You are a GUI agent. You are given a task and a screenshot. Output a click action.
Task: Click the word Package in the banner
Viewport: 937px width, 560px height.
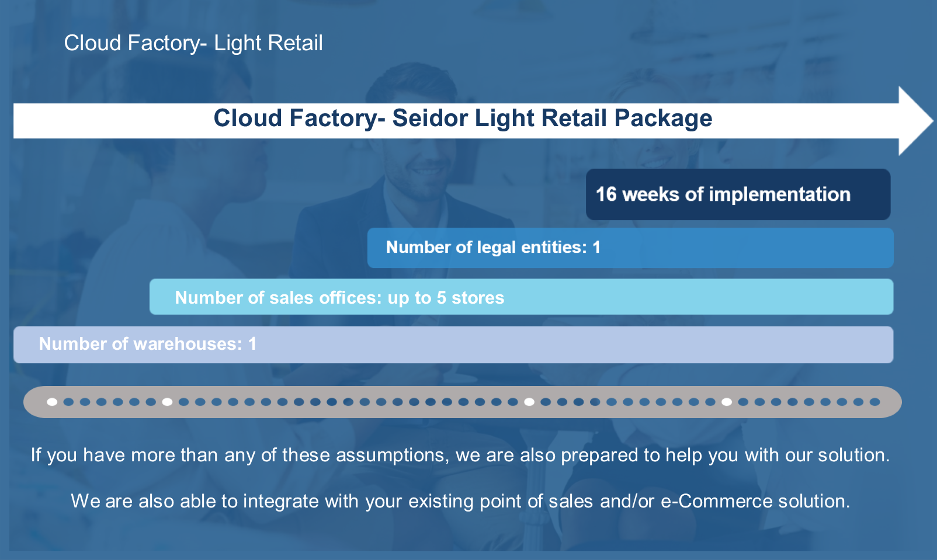coord(663,119)
